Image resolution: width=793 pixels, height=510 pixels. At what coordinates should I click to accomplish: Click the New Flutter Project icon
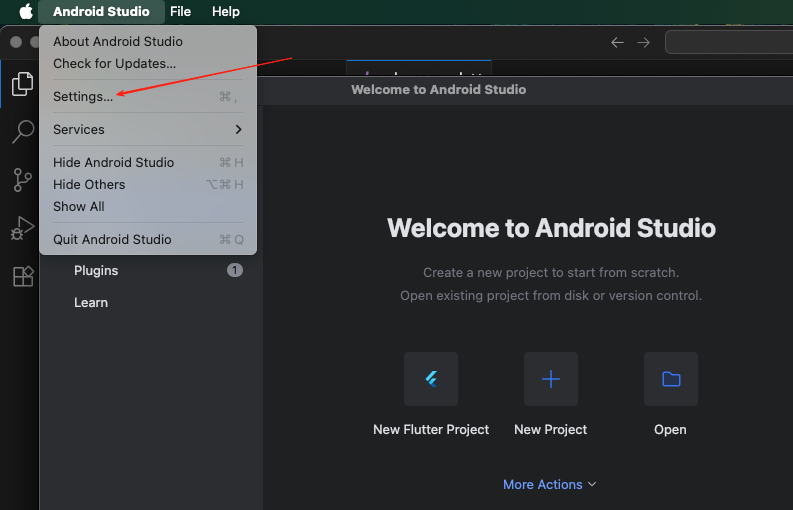[431, 379]
